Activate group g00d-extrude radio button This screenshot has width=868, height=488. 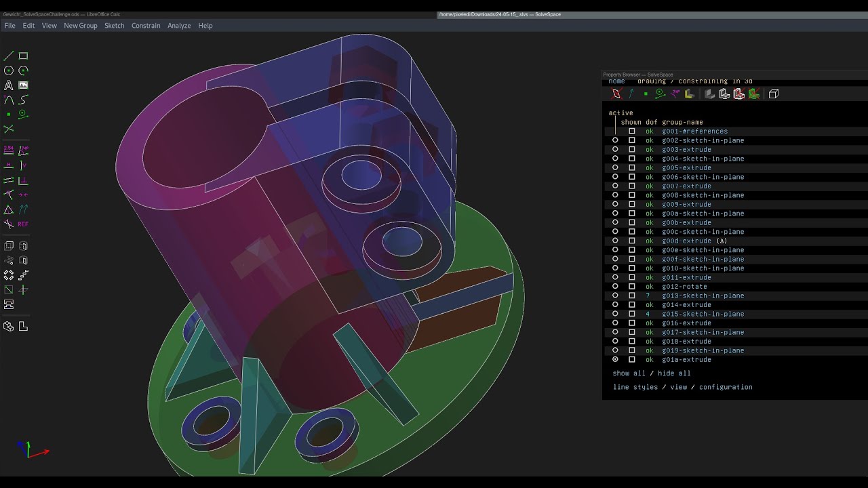pos(615,241)
